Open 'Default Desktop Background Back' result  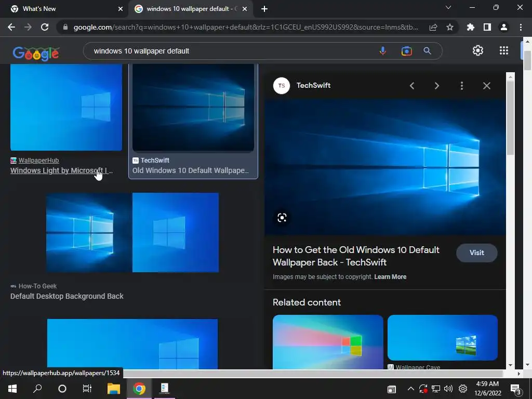click(67, 296)
